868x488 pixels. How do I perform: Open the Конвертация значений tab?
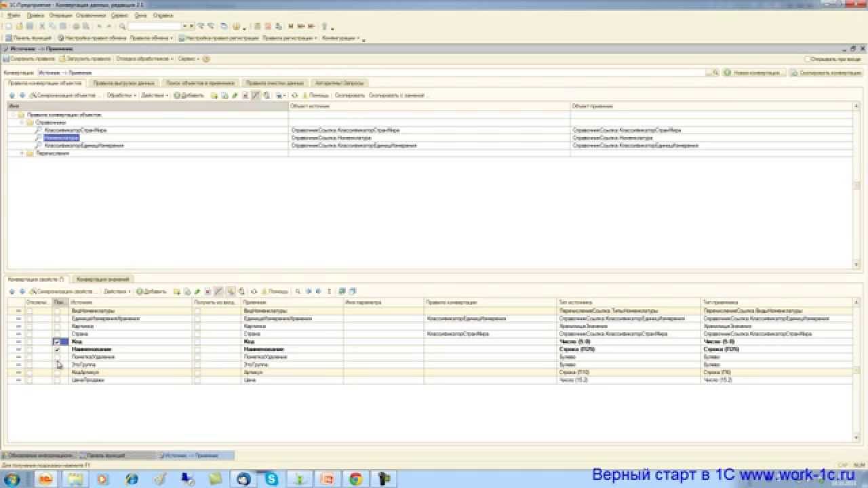[x=102, y=279]
